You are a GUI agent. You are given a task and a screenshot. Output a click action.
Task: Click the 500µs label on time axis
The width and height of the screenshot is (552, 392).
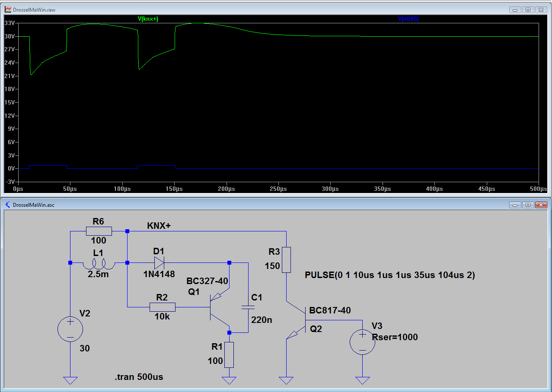point(539,189)
